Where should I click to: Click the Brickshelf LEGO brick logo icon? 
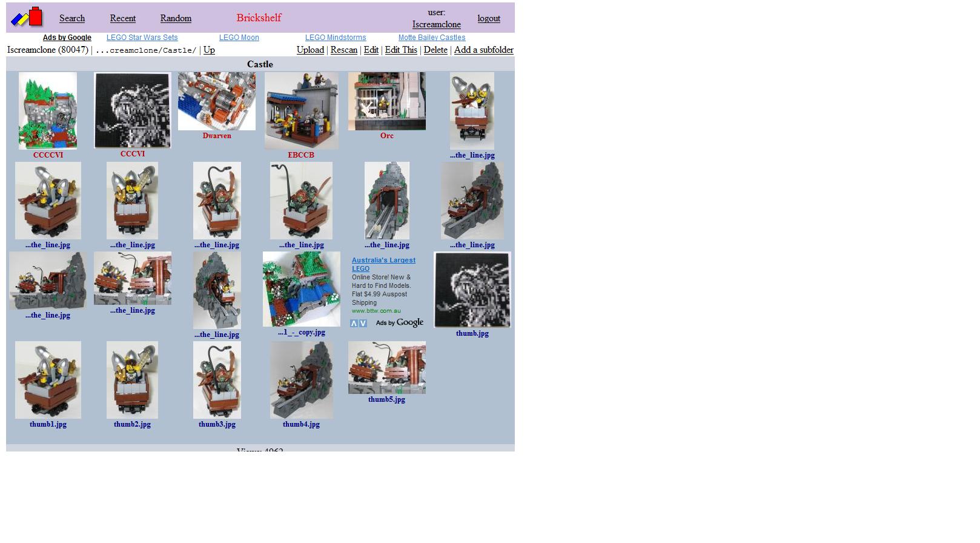tap(27, 17)
